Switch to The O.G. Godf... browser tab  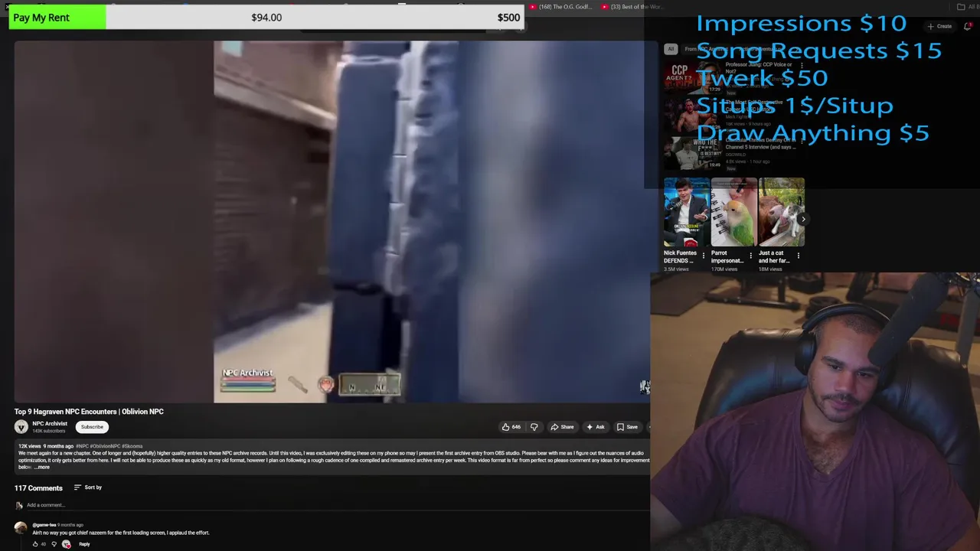[561, 7]
